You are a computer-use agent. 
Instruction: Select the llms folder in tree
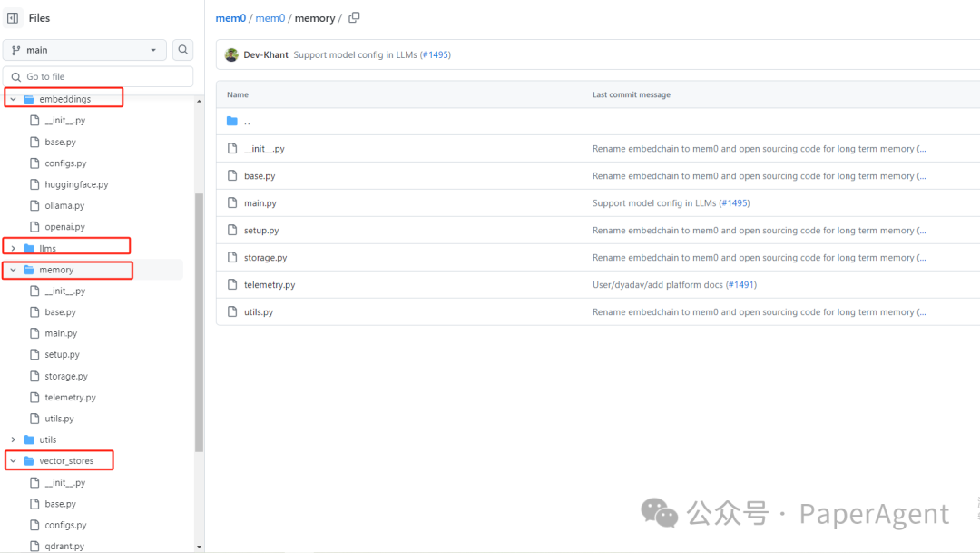(47, 248)
